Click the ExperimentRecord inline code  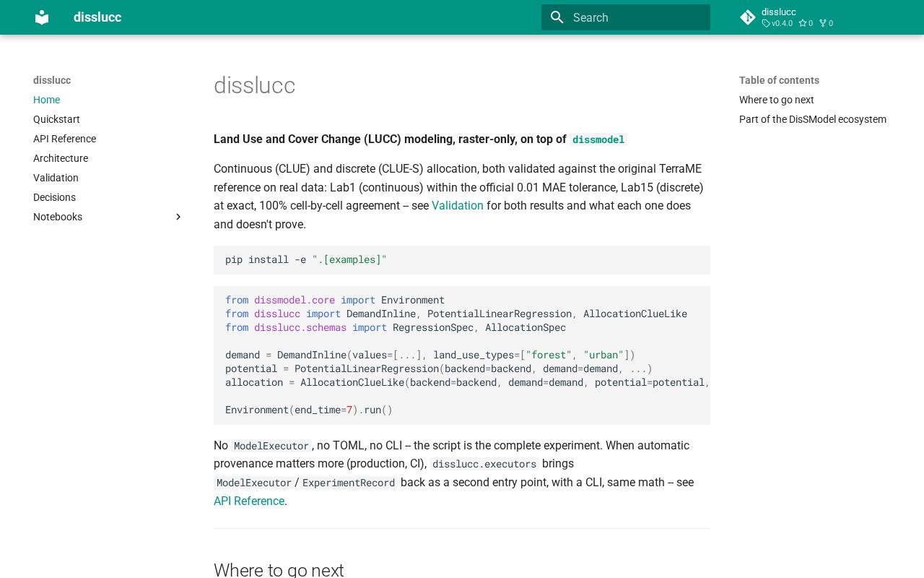coord(349,483)
